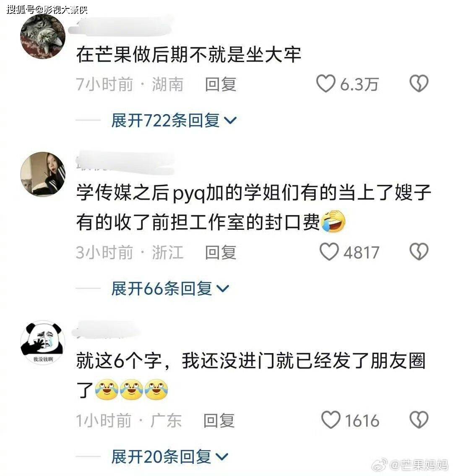Tap broken heart on the 广东 comment
The width and height of the screenshot is (453, 476).
coord(419,420)
